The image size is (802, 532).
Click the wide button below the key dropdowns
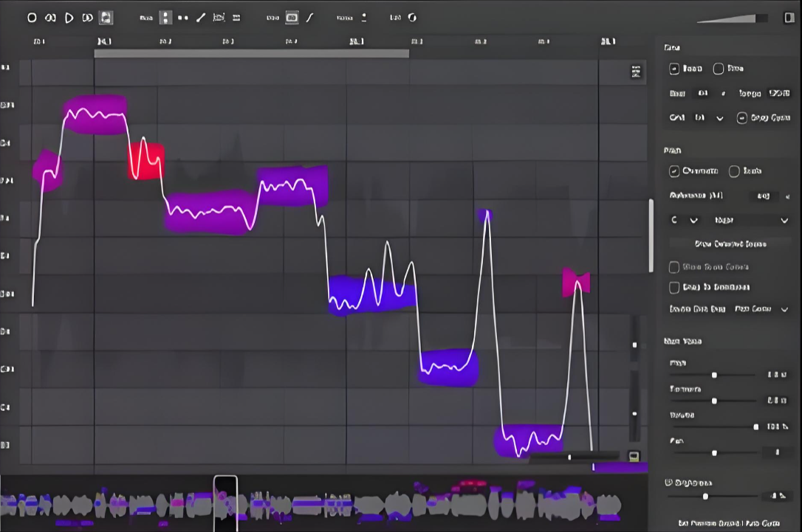730,244
